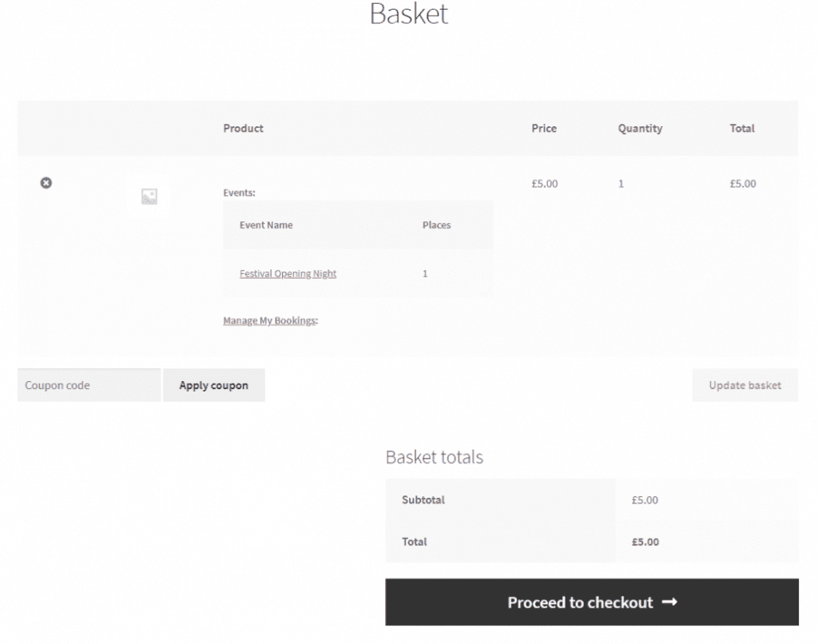Click the Subtotal label

pos(423,500)
